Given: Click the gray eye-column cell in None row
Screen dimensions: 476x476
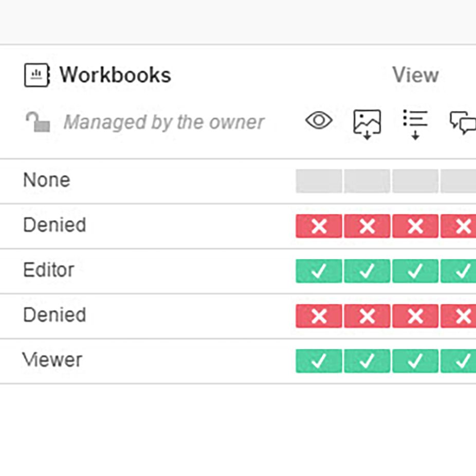Looking at the screenshot, I should pyautogui.click(x=319, y=181).
